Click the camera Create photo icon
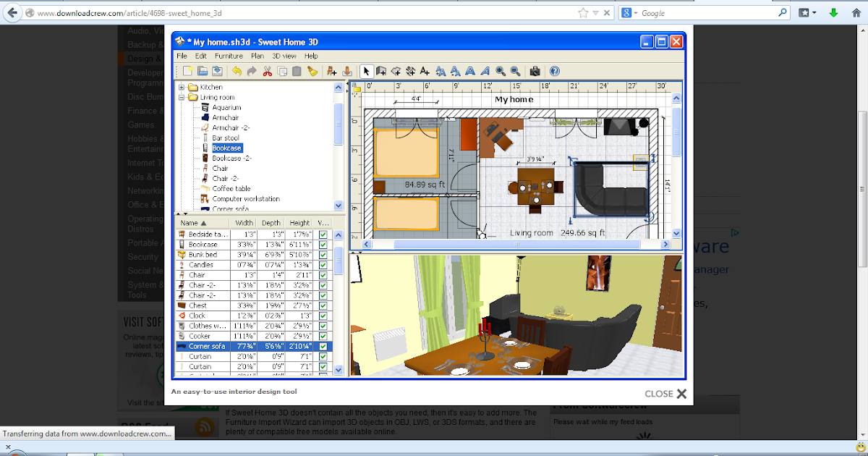The width and height of the screenshot is (868, 456). pyautogui.click(x=535, y=71)
